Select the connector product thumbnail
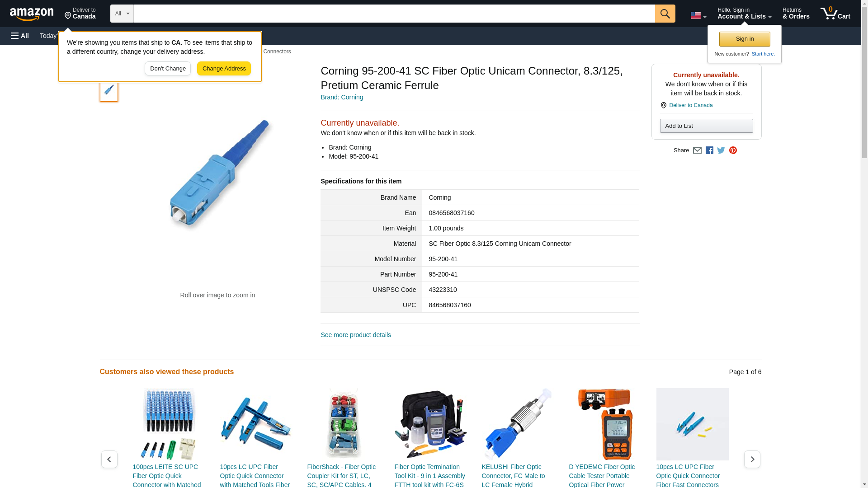 coord(109,90)
